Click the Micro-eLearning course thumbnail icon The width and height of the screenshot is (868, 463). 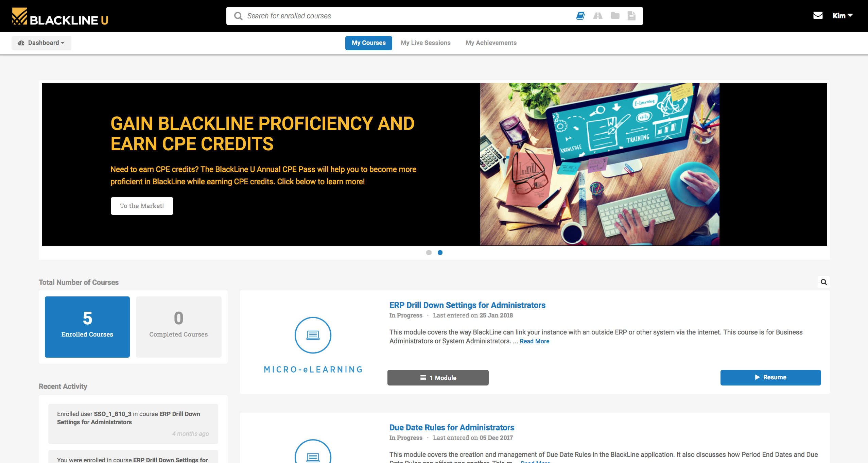coord(313,335)
